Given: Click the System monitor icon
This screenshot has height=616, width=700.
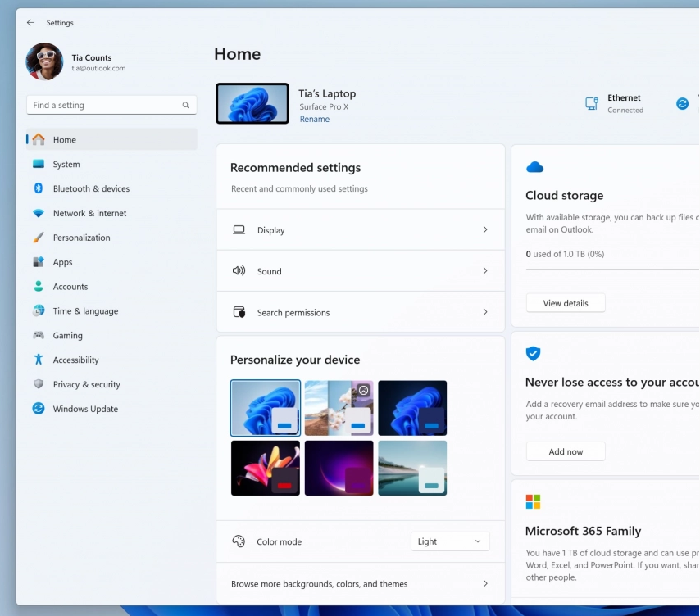Looking at the screenshot, I should pos(39,164).
